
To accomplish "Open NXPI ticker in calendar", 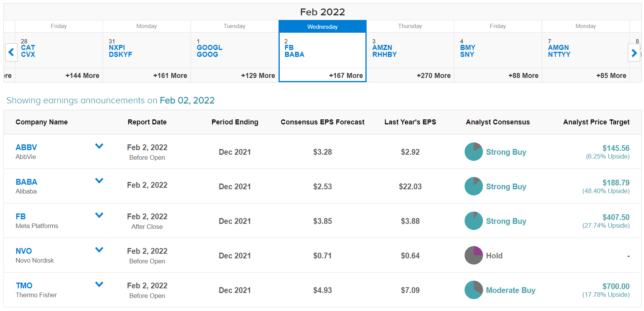I will pos(117,48).
